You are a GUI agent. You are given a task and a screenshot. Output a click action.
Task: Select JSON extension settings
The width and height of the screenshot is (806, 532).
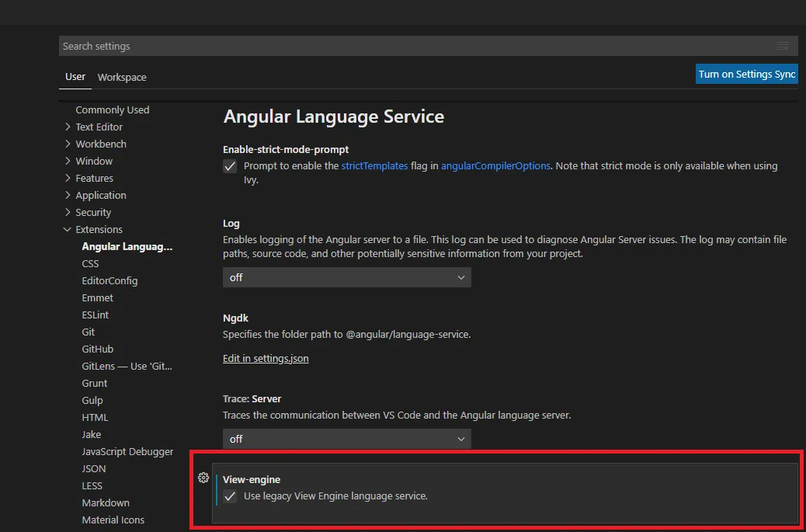[94, 469]
